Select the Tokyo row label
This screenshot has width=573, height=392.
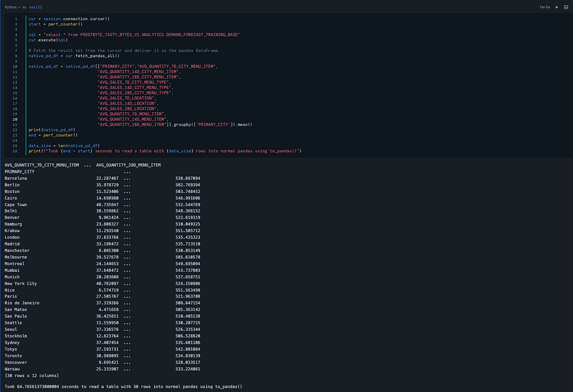(x=11, y=350)
